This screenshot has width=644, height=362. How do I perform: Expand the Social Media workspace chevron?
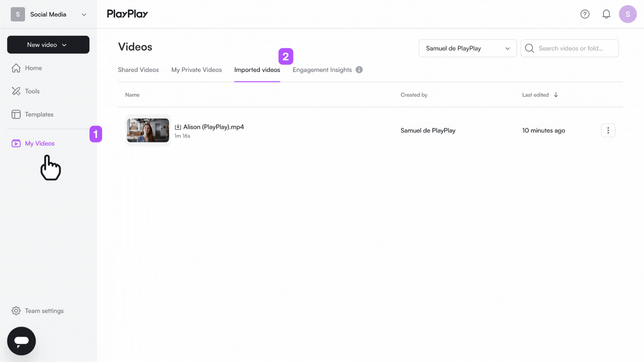(x=84, y=14)
